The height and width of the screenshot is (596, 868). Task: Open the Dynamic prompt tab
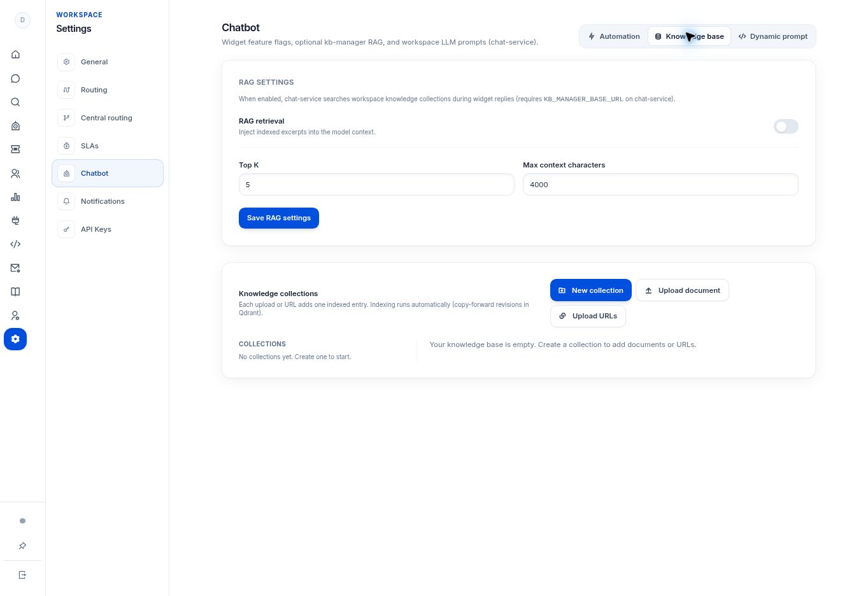click(772, 36)
